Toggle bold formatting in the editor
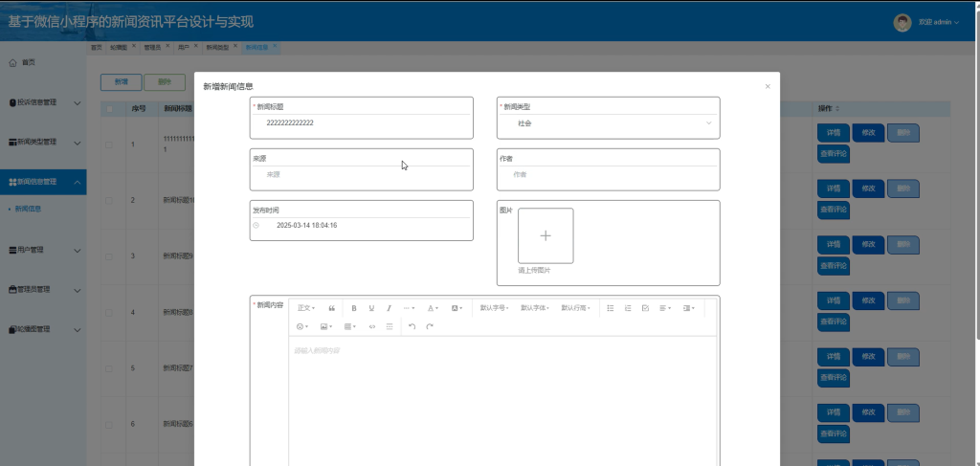 [x=354, y=308]
